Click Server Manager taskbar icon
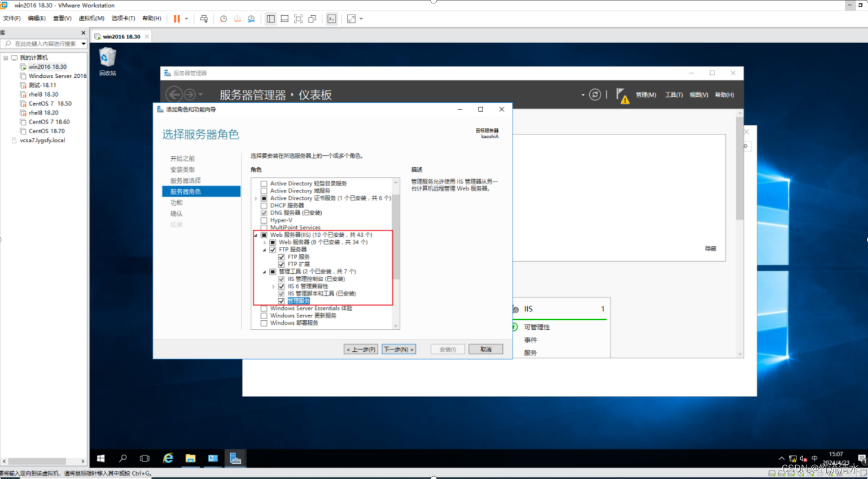Image resolution: width=868 pixels, height=479 pixels. click(x=235, y=459)
